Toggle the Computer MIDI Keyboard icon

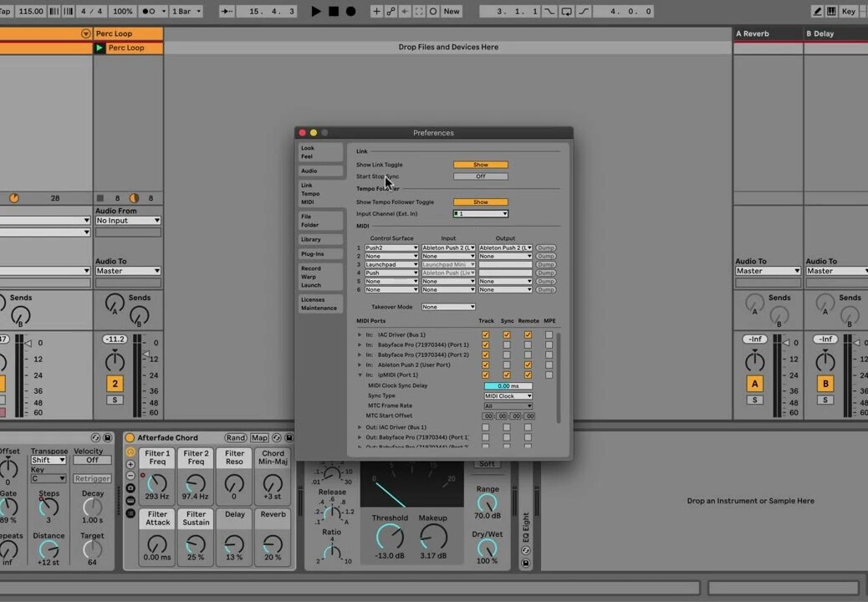831,11
